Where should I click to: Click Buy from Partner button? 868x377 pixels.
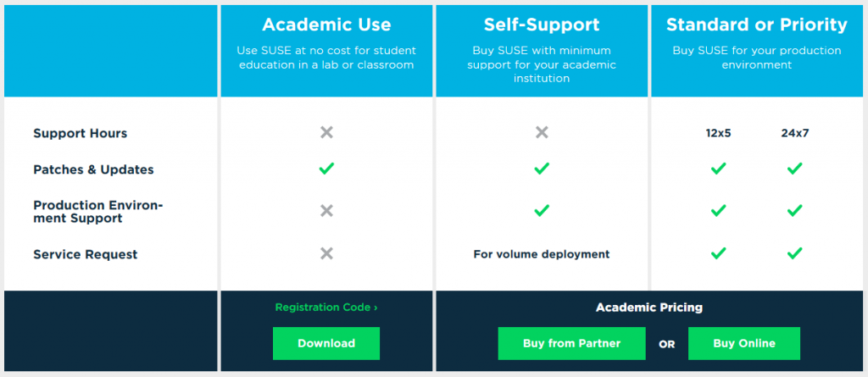572,343
